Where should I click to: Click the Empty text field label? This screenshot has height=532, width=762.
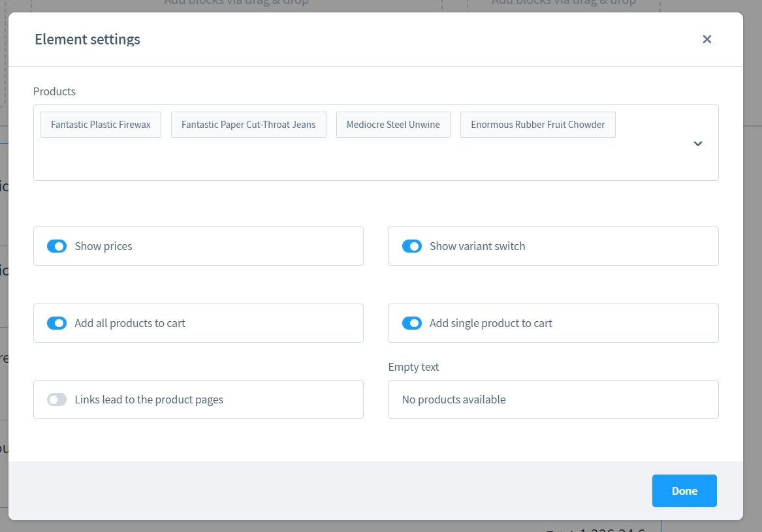point(413,367)
